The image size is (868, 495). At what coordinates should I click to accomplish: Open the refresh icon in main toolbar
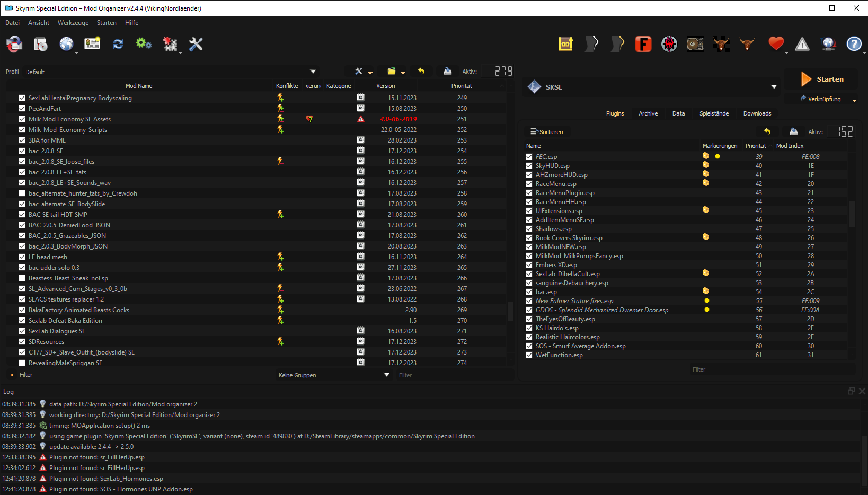pos(118,44)
